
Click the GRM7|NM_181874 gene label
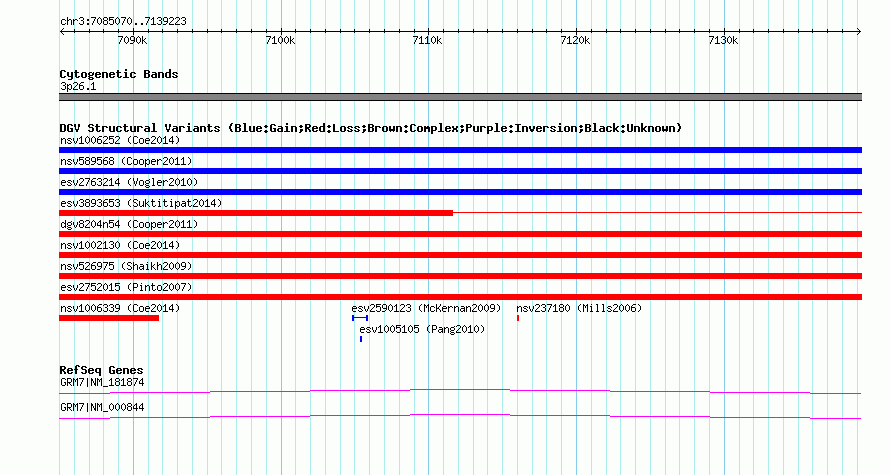coord(102,382)
